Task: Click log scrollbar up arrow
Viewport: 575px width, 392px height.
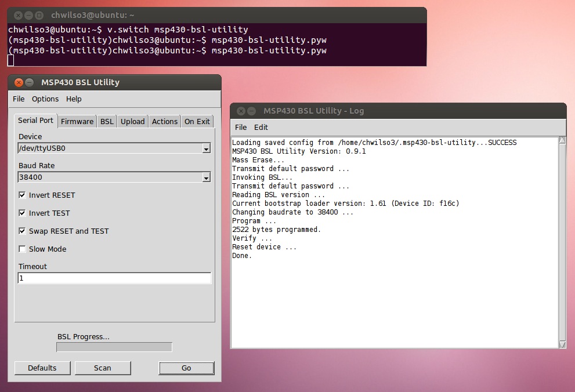Action: click(562, 140)
